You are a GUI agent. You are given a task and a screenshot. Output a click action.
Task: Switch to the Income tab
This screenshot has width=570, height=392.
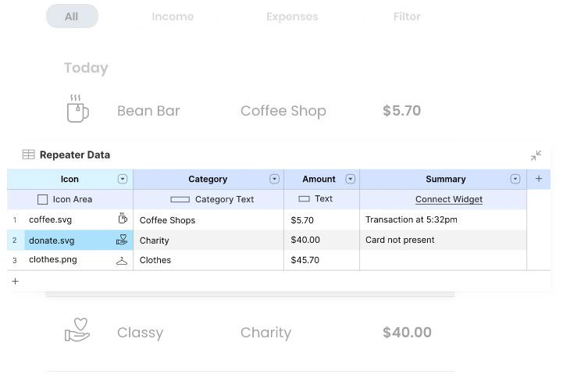click(173, 16)
